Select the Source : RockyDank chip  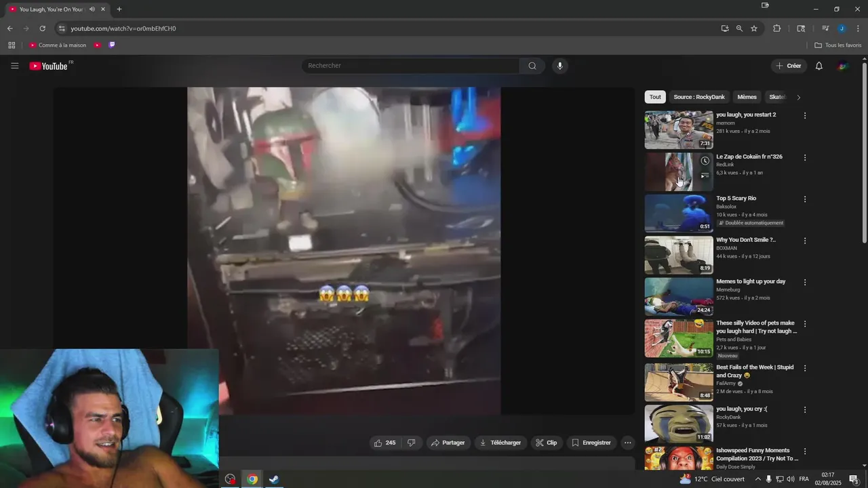point(699,97)
